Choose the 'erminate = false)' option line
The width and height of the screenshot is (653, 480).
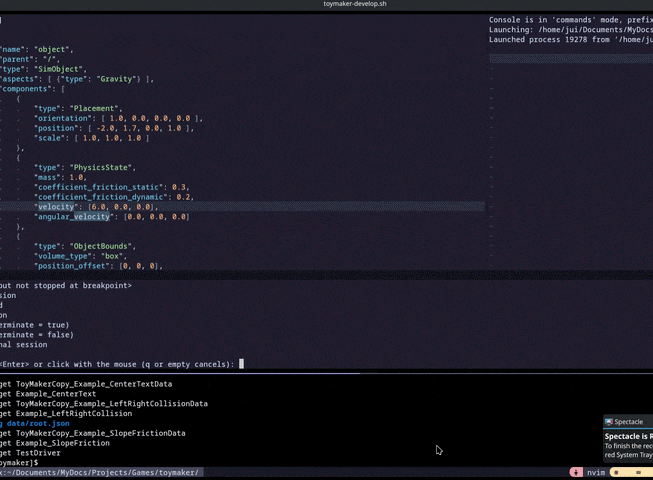[37, 335]
